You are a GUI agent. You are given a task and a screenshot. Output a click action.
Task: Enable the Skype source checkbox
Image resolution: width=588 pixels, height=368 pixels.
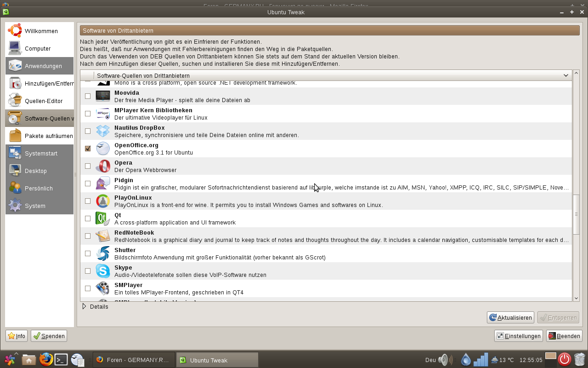click(x=88, y=271)
